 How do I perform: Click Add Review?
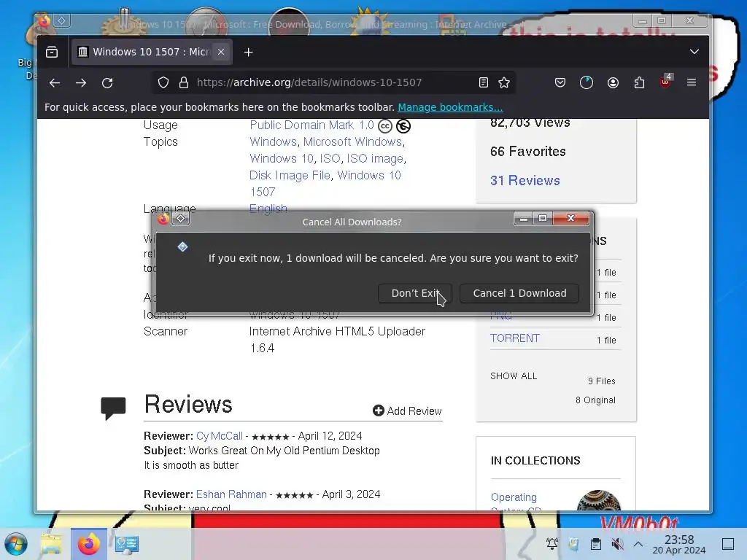pos(407,411)
